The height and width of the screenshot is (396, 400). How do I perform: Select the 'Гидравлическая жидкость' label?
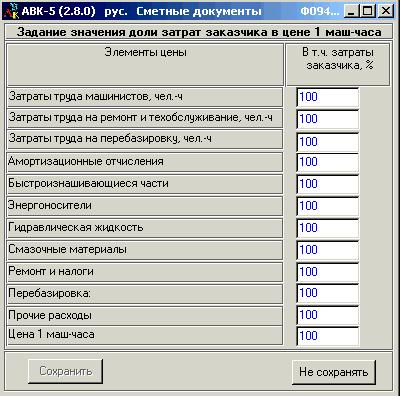click(145, 228)
